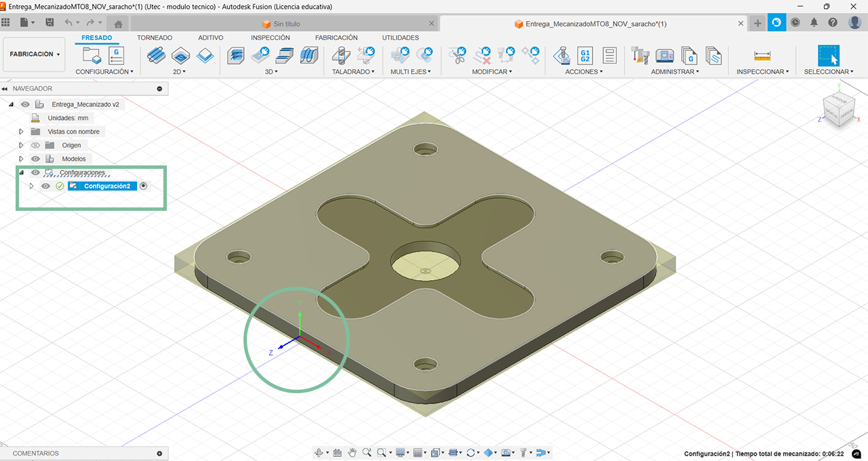The width and height of the screenshot is (868, 461).
Task: Open the Notifications bell icon
Action: pos(814,22)
